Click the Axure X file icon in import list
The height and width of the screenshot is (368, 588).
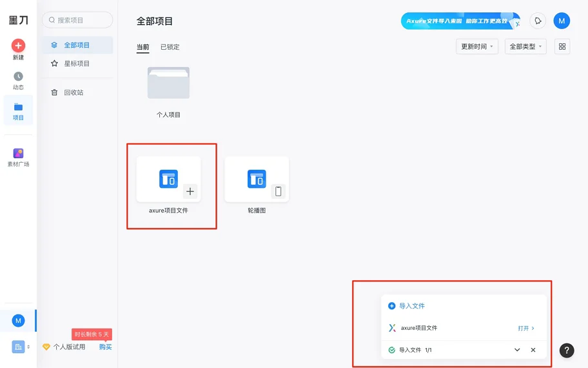(392, 328)
